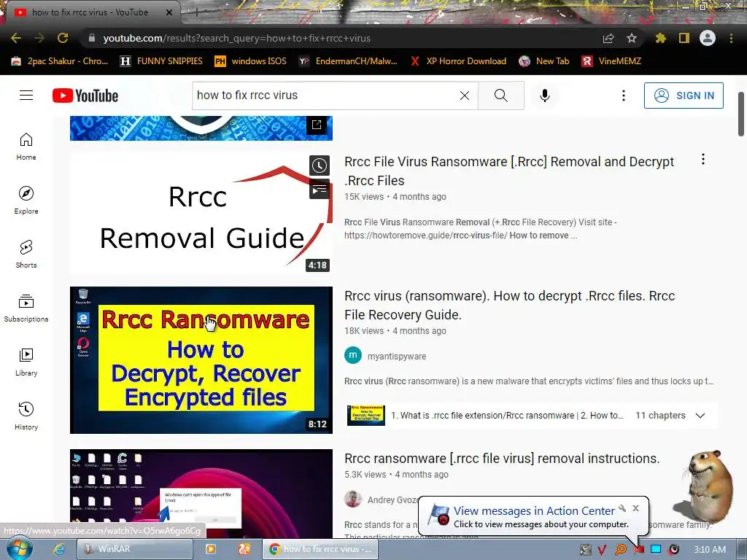
Task: Click the magnifier search button
Action: pyautogui.click(x=500, y=96)
